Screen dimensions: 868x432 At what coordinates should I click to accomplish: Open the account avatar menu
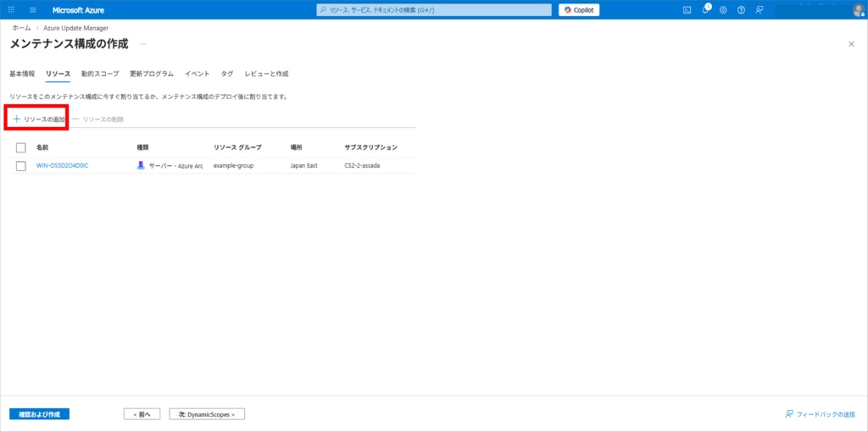click(858, 10)
